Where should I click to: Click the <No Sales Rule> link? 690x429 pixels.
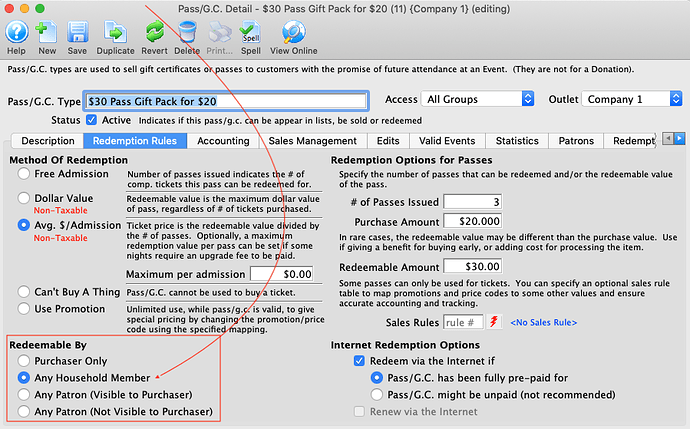pos(543,323)
